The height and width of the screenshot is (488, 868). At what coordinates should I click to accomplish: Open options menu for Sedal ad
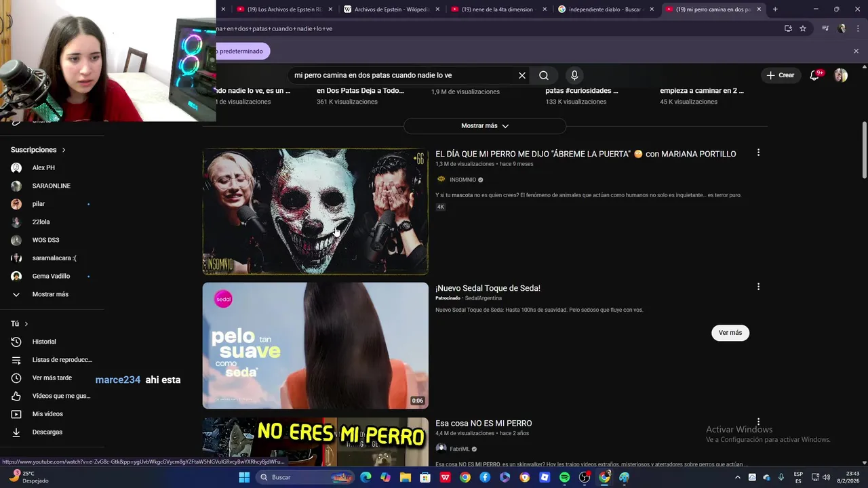758,287
